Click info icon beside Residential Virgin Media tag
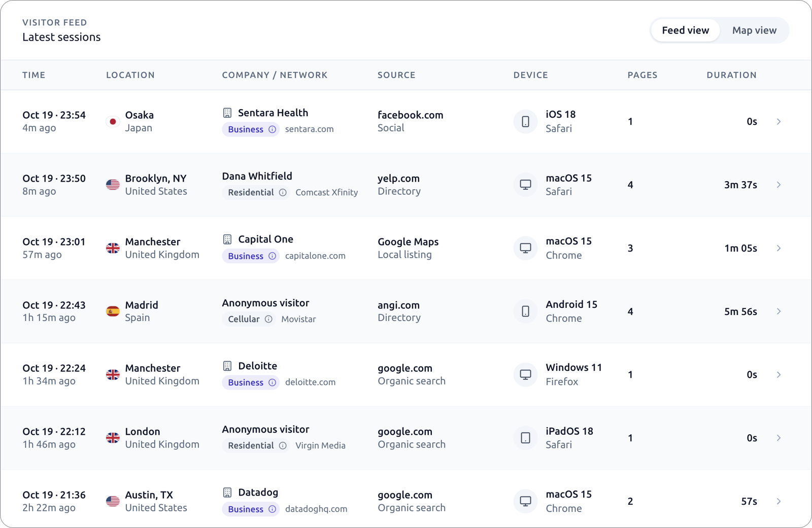Screen dimensions: 812x528 pos(283,446)
